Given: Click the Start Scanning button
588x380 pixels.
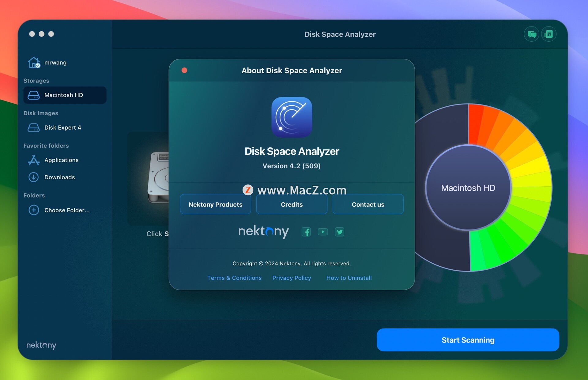Looking at the screenshot, I should pos(468,340).
